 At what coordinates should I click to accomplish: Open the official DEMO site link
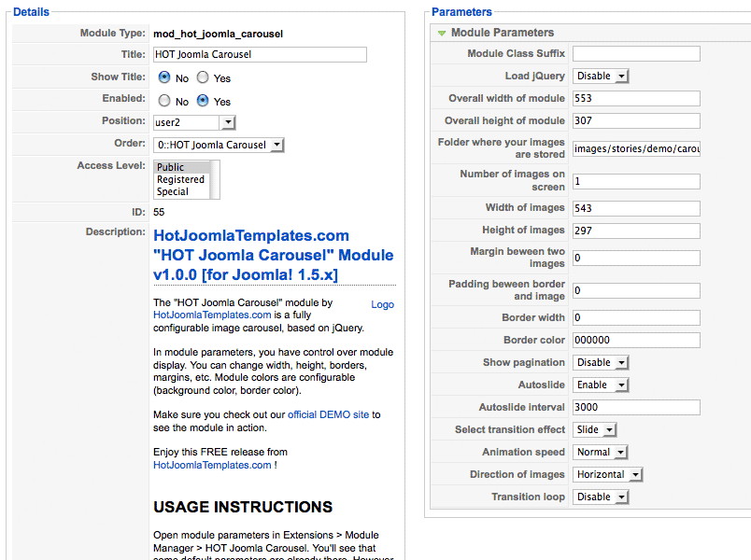click(328, 414)
